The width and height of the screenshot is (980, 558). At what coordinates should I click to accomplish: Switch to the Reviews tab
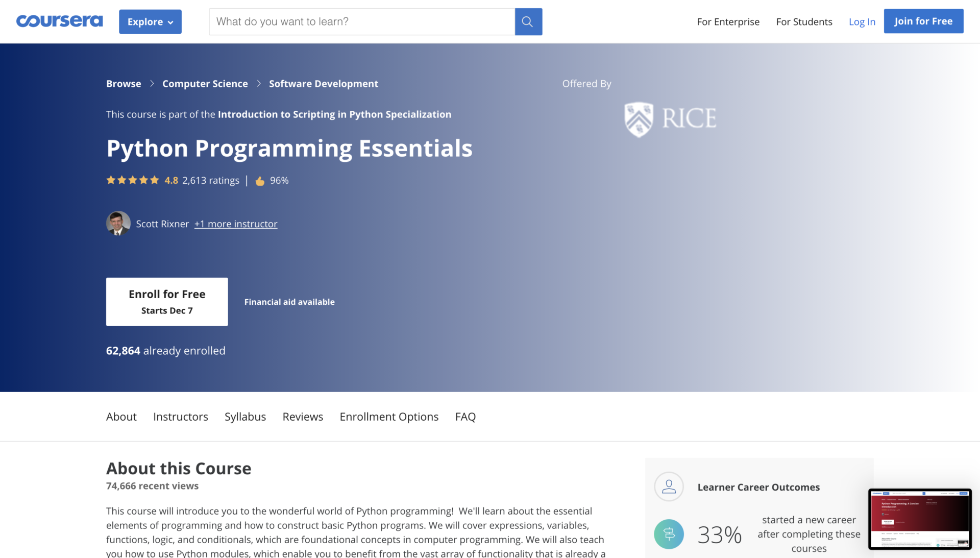[x=303, y=417]
